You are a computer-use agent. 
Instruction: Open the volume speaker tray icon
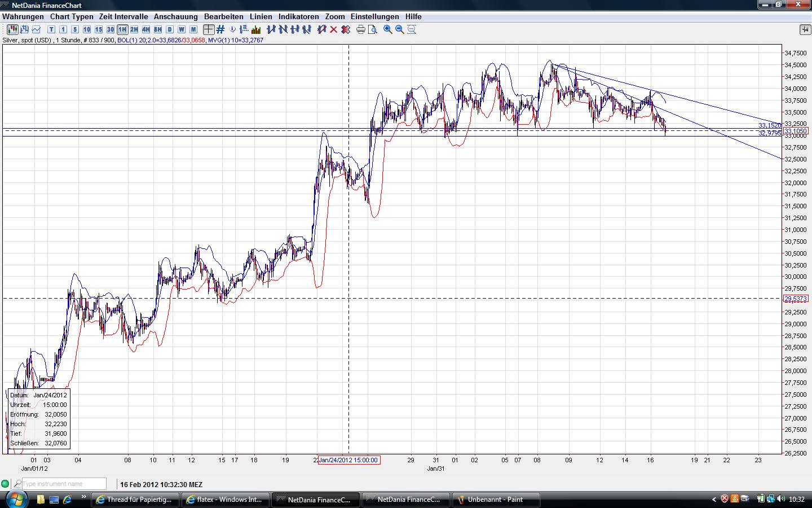tap(781, 499)
